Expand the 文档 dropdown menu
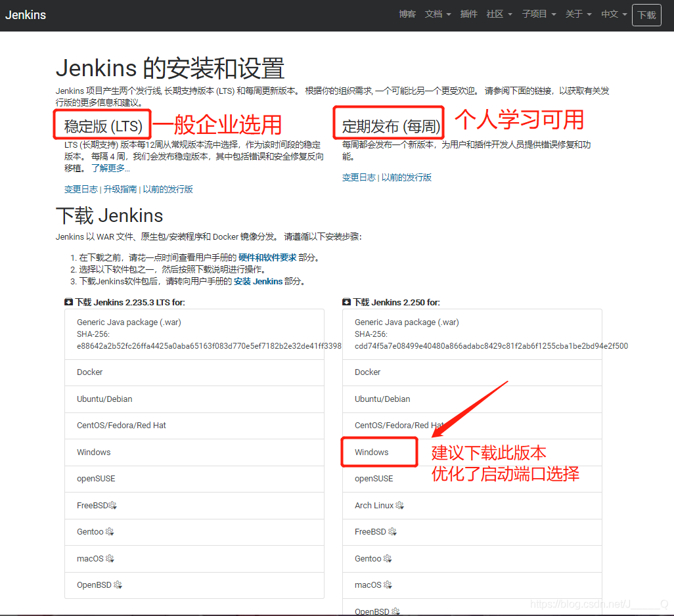Viewport: 674px width, 616px height. (438, 14)
